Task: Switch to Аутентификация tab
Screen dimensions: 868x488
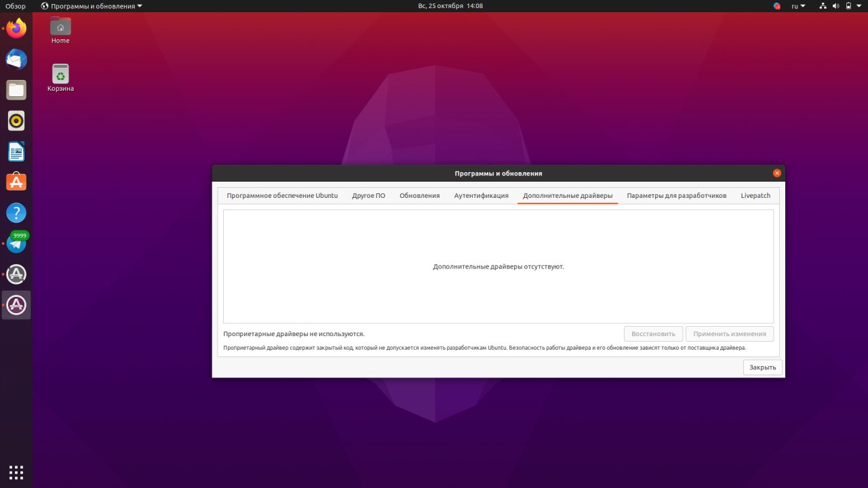Action: (x=481, y=196)
